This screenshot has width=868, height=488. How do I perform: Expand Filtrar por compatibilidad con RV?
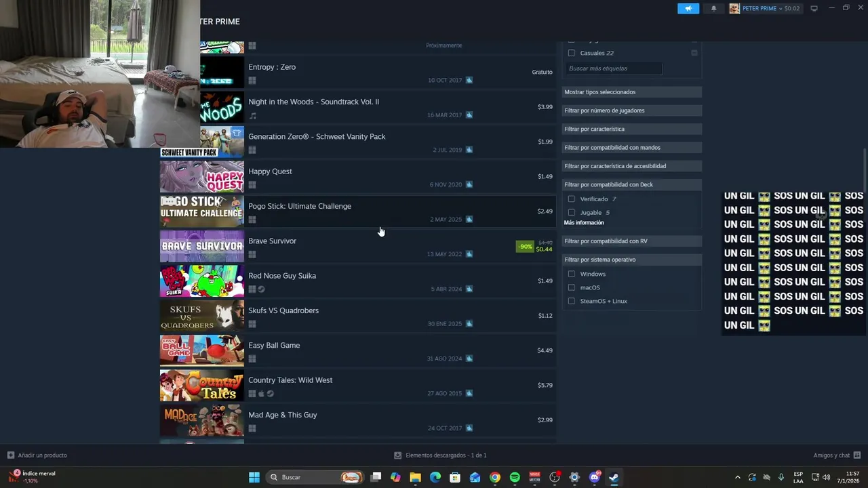[x=631, y=241]
